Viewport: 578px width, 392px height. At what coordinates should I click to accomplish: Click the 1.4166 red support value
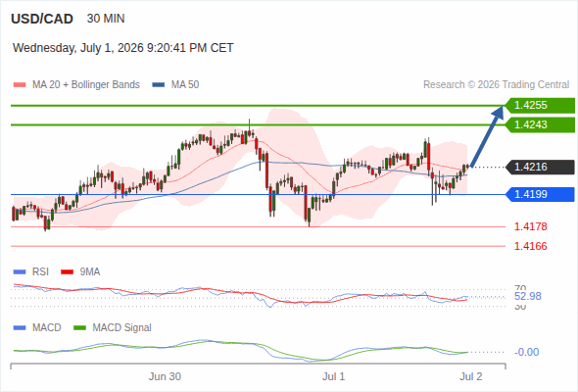coord(530,246)
